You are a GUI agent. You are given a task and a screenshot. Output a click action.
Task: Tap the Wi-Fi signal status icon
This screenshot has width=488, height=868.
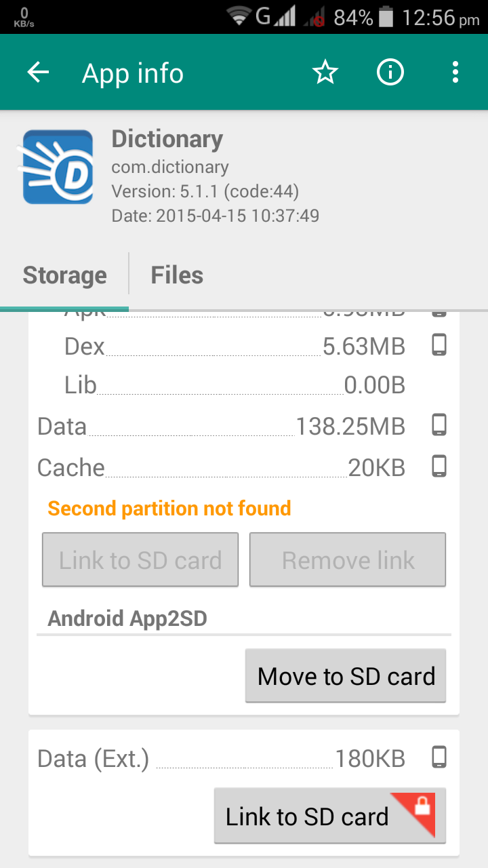point(239,16)
